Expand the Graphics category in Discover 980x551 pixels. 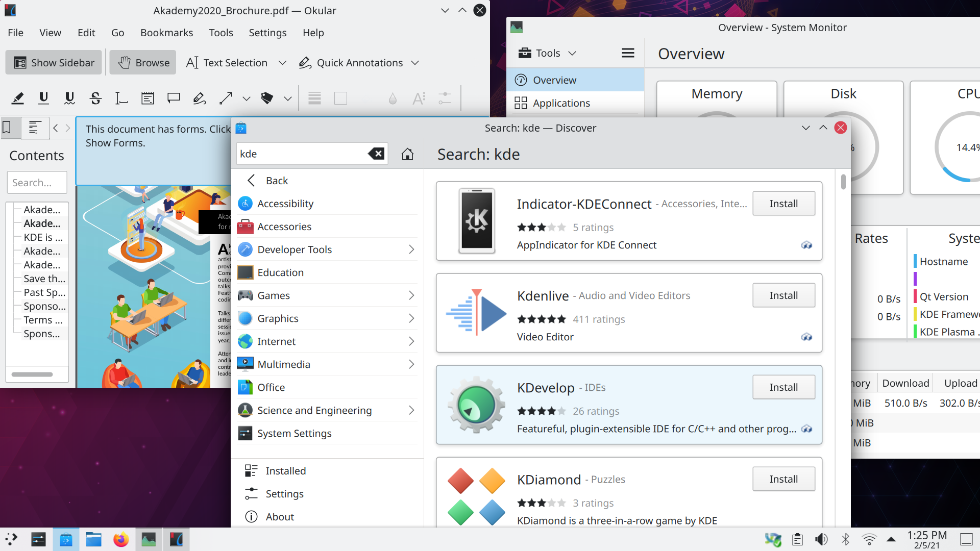[x=411, y=318]
